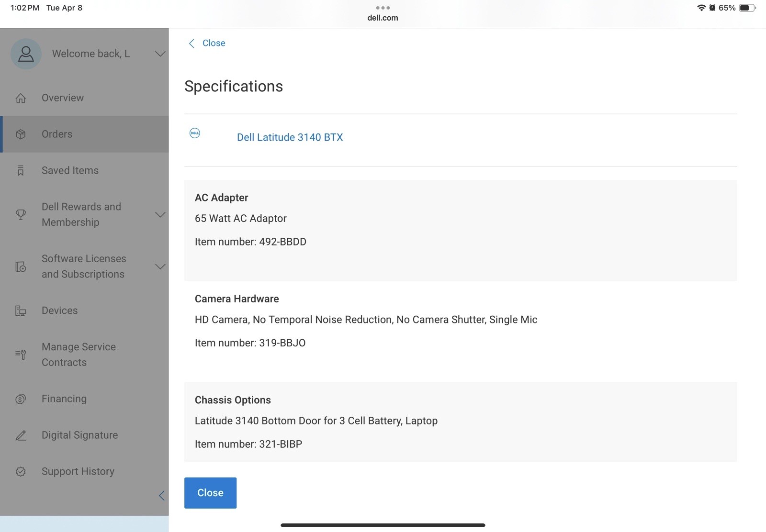
Task: Expand Dell Rewards and Membership submenu
Action: (x=160, y=215)
